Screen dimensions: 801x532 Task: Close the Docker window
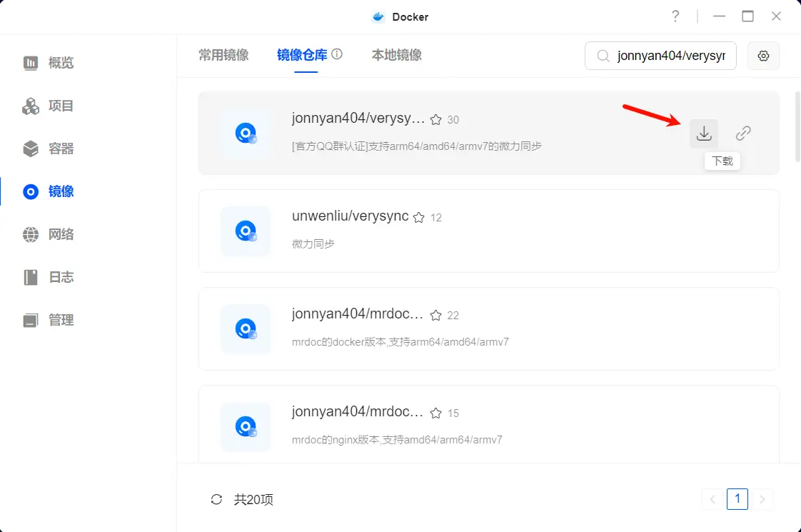[x=776, y=16]
